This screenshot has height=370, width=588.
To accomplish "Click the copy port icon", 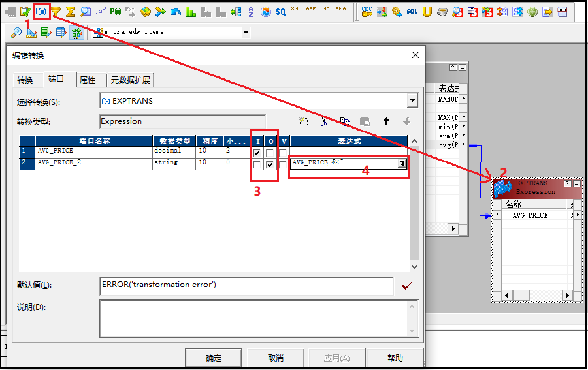I will pos(345,121).
